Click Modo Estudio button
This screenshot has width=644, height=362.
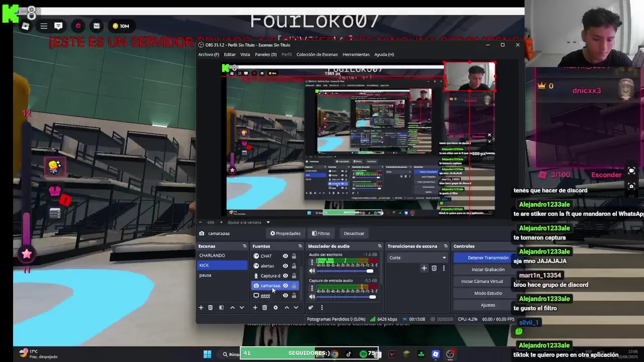488,293
